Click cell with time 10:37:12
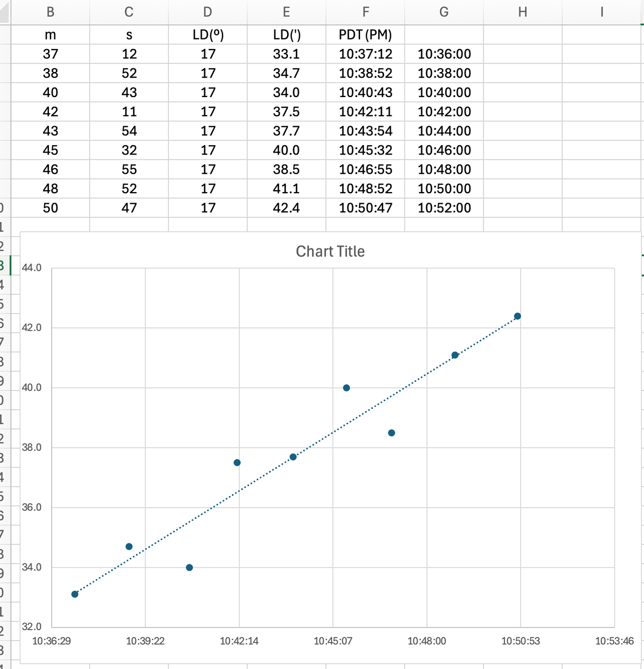Viewport: 644px width, 669px height. [365, 54]
